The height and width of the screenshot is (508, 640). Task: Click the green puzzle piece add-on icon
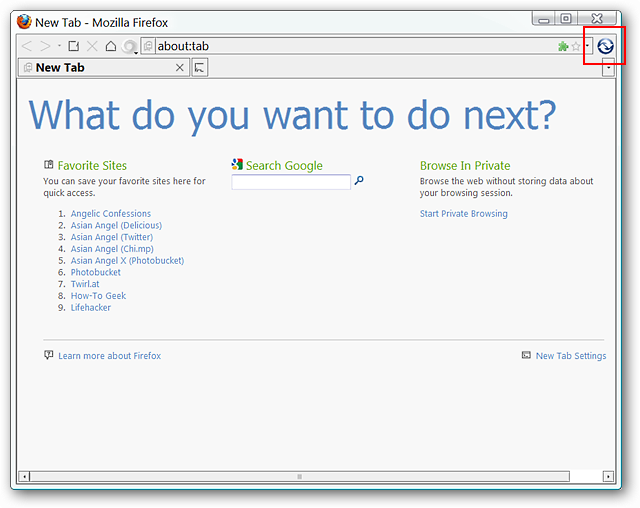pos(563,47)
